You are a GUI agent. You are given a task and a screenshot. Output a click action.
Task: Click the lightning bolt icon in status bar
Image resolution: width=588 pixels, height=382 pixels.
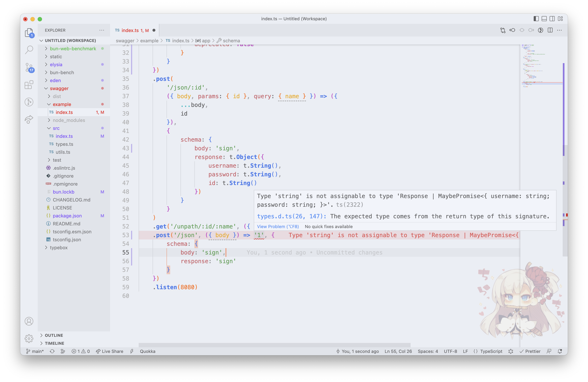coord(132,351)
